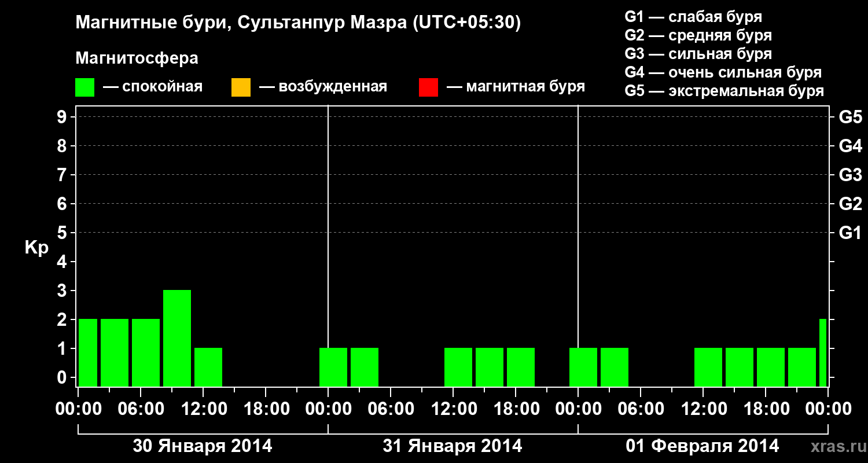Click the 06:00 time label under 30 January
Image resolution: width=868 pixels, height=463 pixels.
coord(141,409)
